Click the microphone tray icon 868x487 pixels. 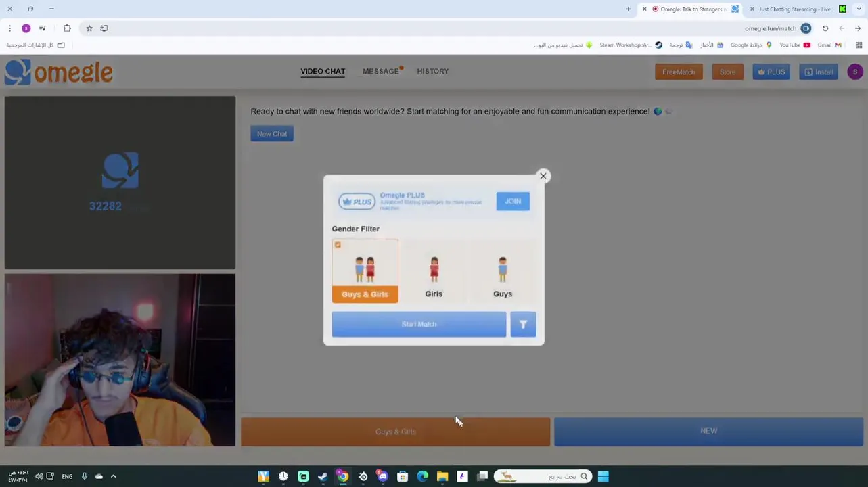click(x=85, y=476)
